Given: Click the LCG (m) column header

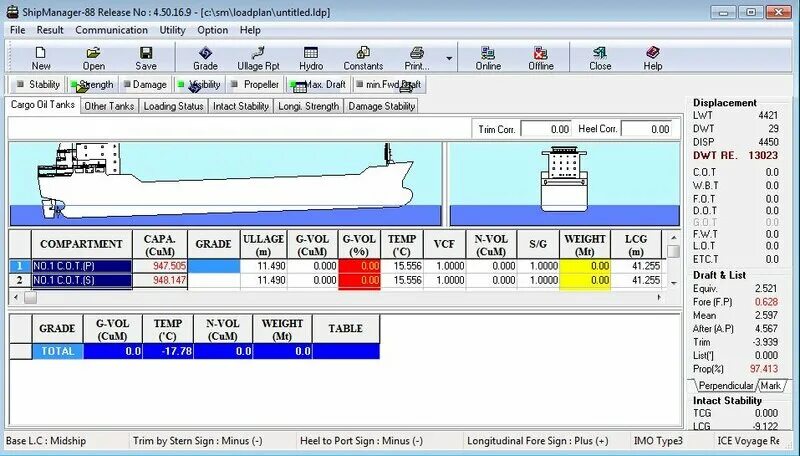Looking at the screenshot, I should [636, 244].
